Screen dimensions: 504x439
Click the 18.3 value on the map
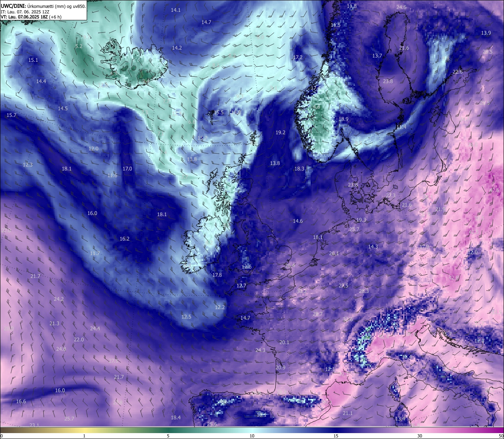(299, 169)
